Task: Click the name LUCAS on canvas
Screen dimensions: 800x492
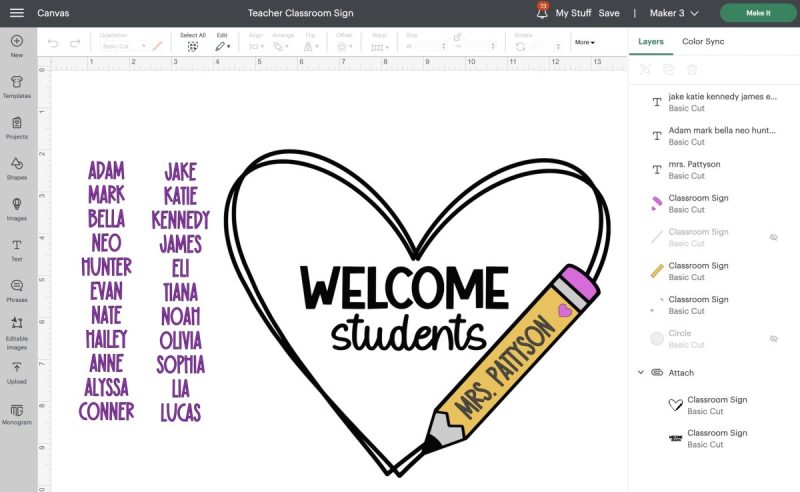Action: (181, 412)
